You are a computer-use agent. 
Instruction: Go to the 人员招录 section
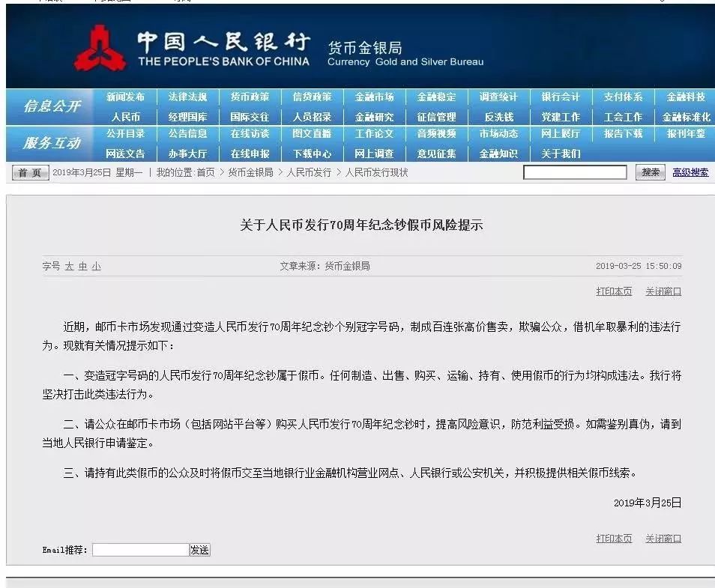tap(312, 117)
